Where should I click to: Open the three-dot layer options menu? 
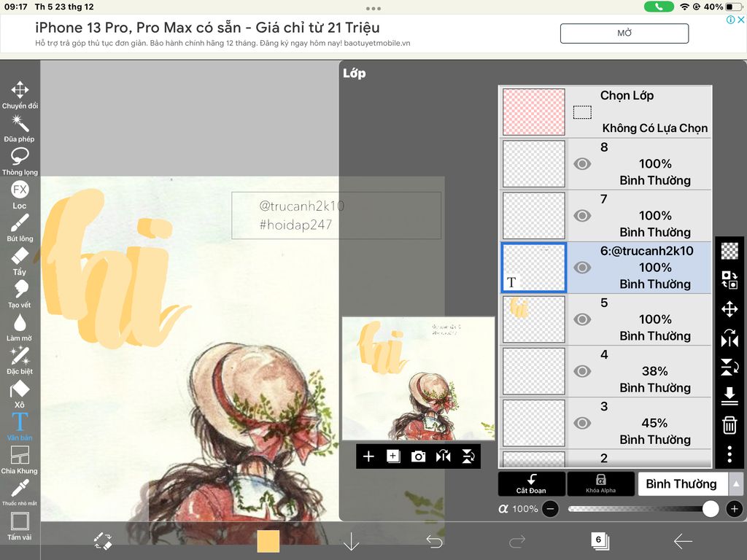click(729, 454)
